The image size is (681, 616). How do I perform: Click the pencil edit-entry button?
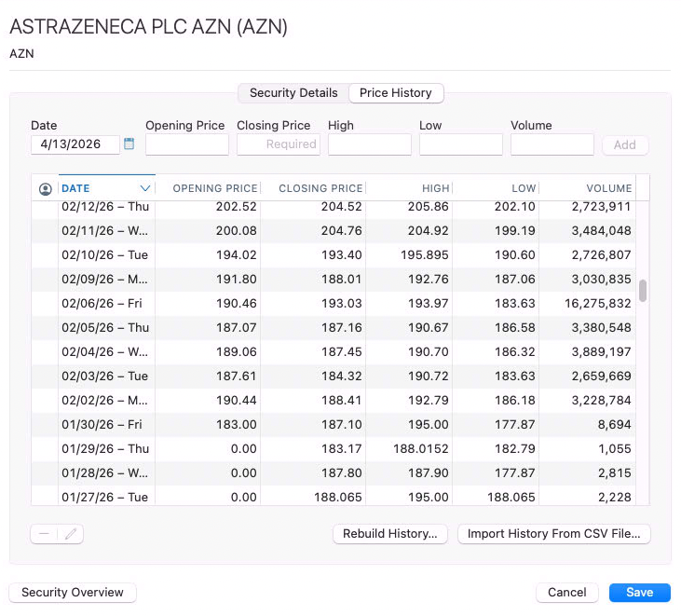[71, 533]
